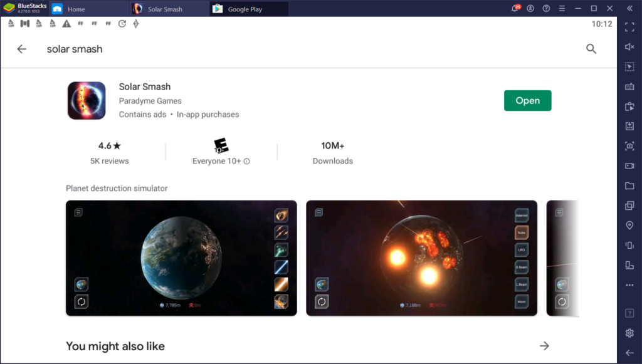View the first Solar Smash screenshot
The image size is (642, 364).
[x=181, y=257]
